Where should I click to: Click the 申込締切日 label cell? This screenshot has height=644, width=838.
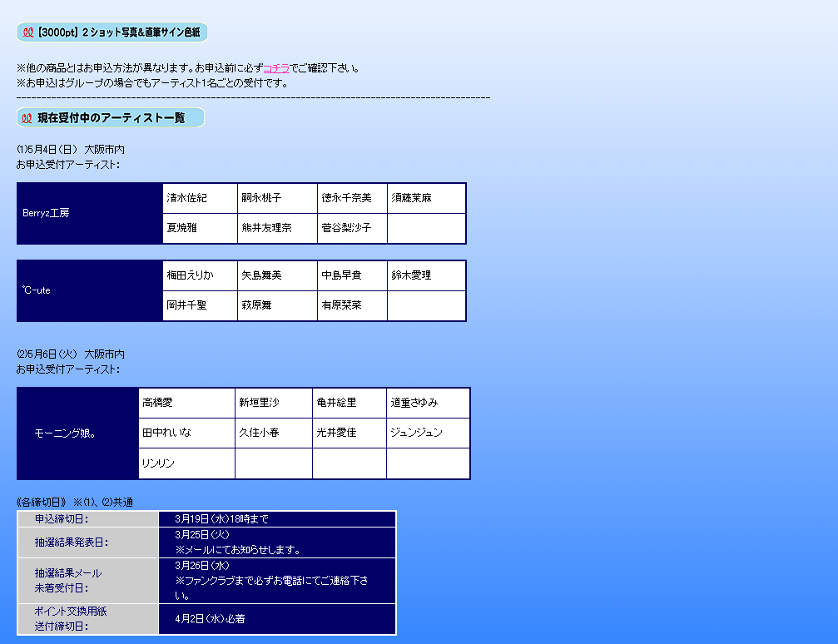coord(88,519)
